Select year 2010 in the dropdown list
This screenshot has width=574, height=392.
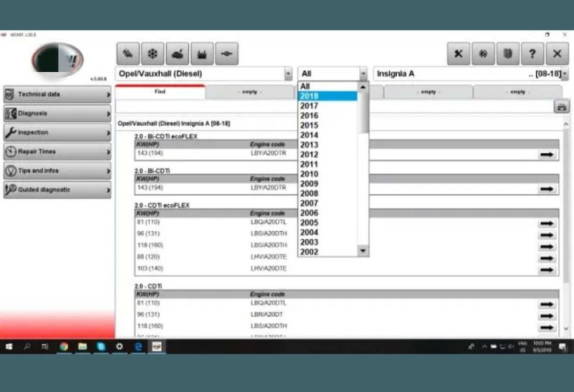click(328, 174)
